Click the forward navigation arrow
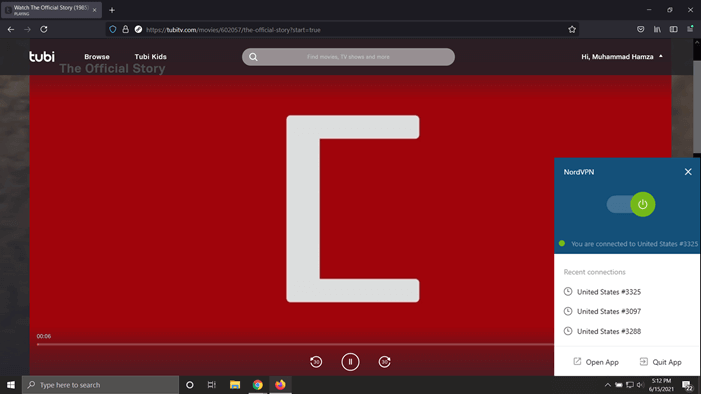701x394 pixels. click(x=27, y=30)
